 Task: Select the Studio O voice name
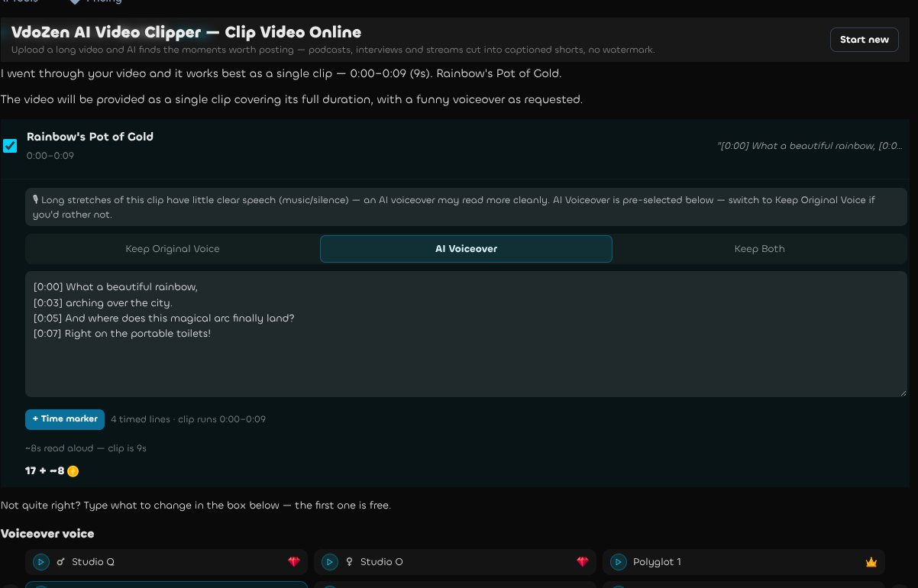tap(381, 562)
